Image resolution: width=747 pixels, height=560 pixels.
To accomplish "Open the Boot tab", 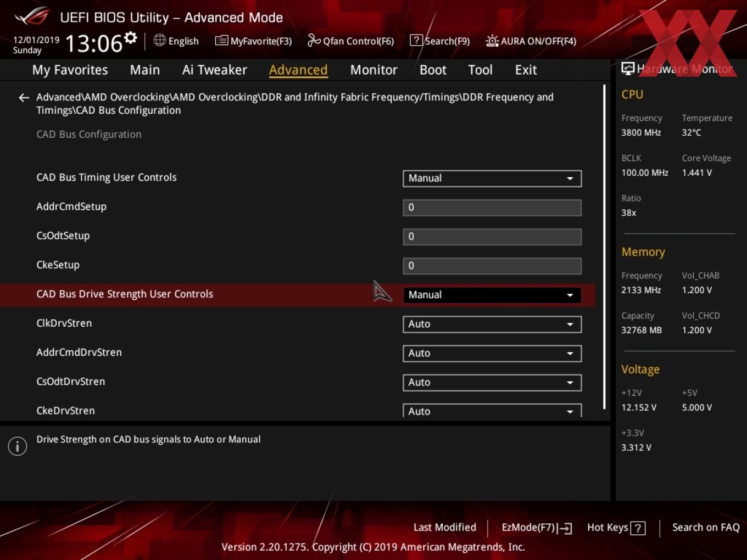I will 433,70.
